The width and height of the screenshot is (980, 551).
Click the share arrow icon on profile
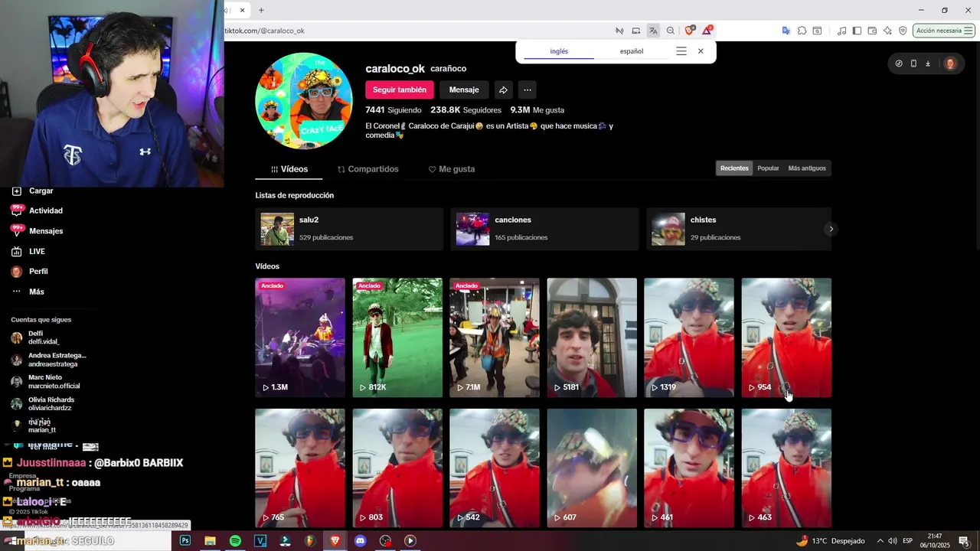(503, 90)
